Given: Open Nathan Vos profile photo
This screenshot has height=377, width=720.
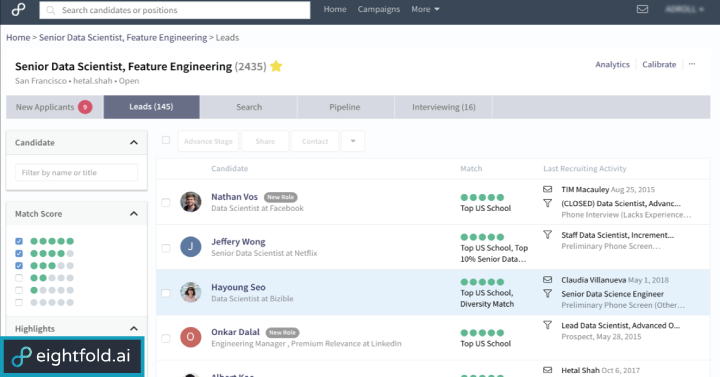Looking at the screenshot, I should pos(191,202).
